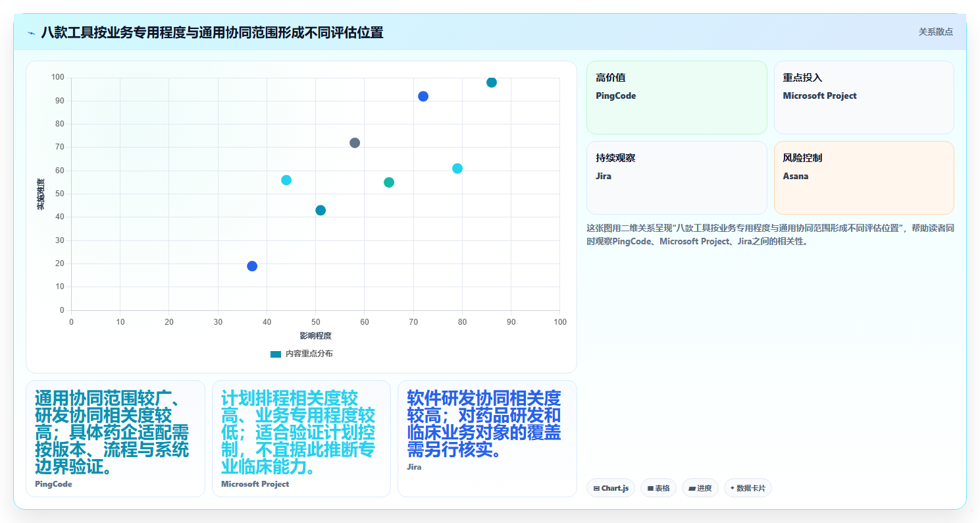
Task: Open the 持续观察 Jira card
Action: tap(677, 178)
